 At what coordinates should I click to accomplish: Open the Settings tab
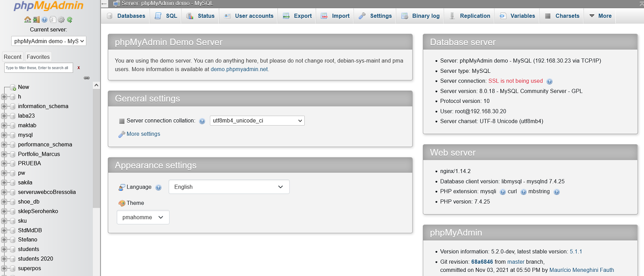tap(375, 15)
